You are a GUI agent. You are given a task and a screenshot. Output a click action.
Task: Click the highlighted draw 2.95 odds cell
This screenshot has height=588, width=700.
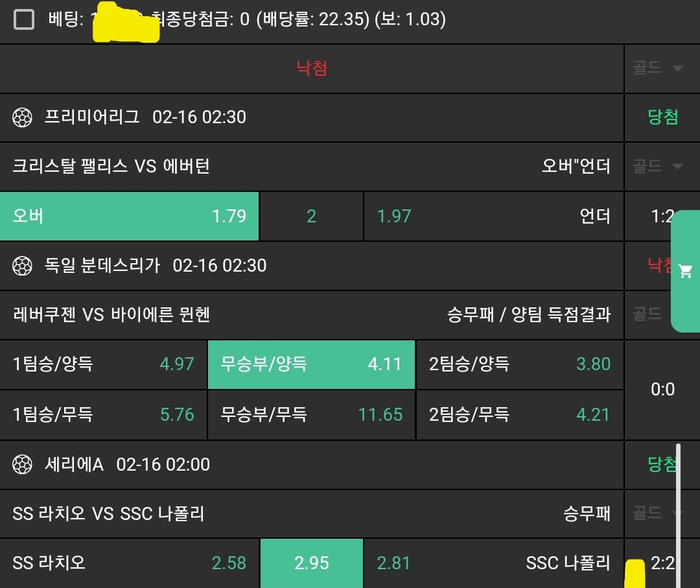click(311, 563)
